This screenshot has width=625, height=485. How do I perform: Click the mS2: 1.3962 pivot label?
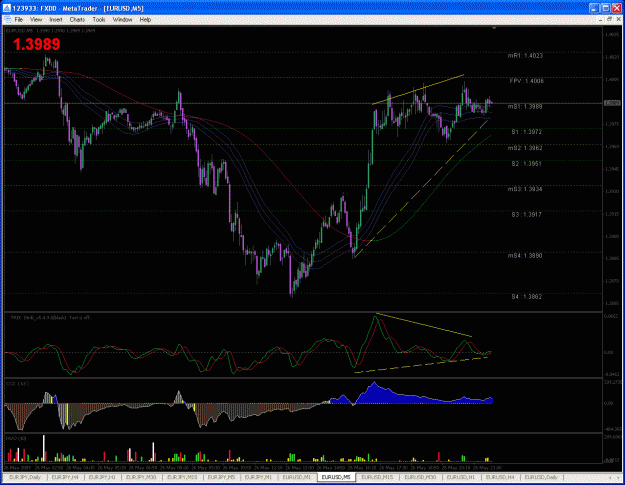[525, 148]
